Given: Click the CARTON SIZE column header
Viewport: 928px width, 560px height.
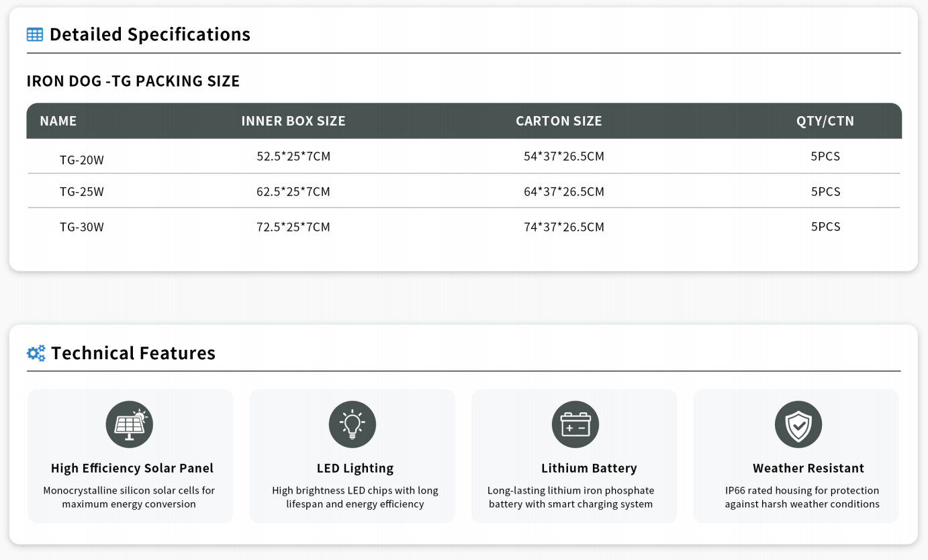Looking at the screenshot, I should point(559,121).
